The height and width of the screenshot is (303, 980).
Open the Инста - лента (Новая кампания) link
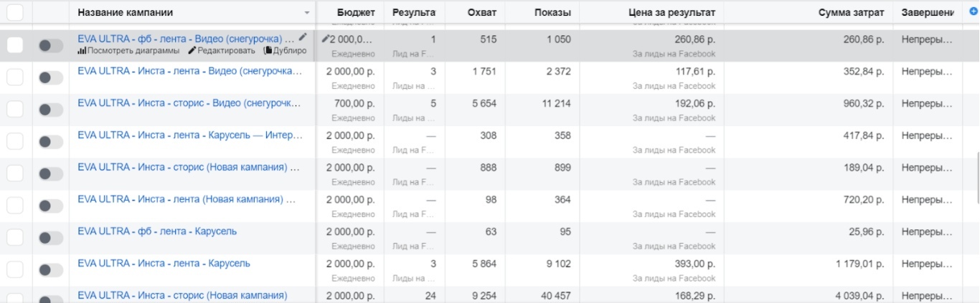tap(185, 199)
